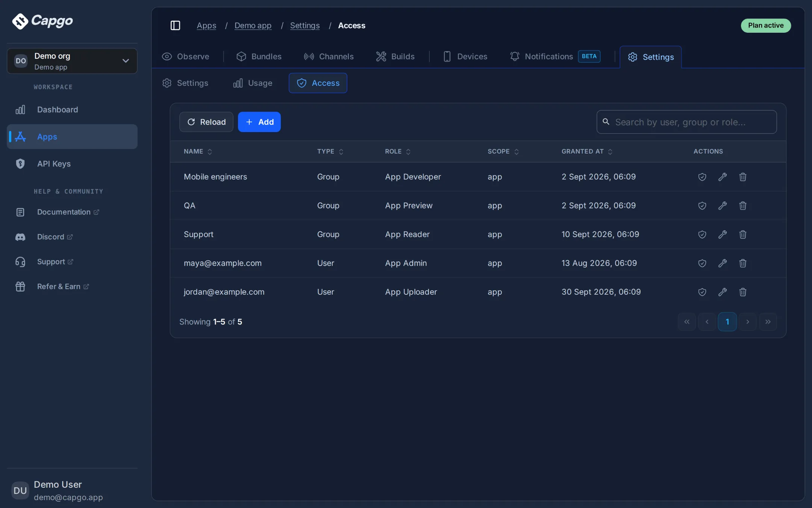The height and width of the screenshot is (508, 812).
Task: Select the Usage sub-tab
Action: tap(253, 83)
